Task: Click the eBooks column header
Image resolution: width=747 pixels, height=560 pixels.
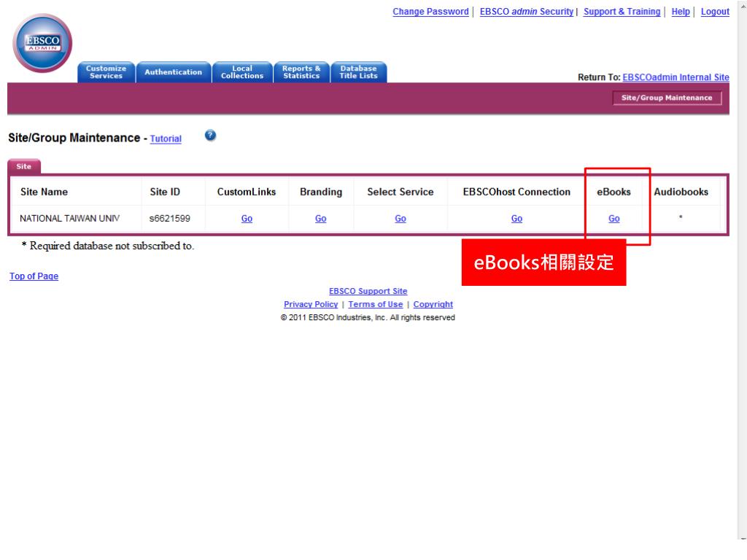Action: click(614, 192)
